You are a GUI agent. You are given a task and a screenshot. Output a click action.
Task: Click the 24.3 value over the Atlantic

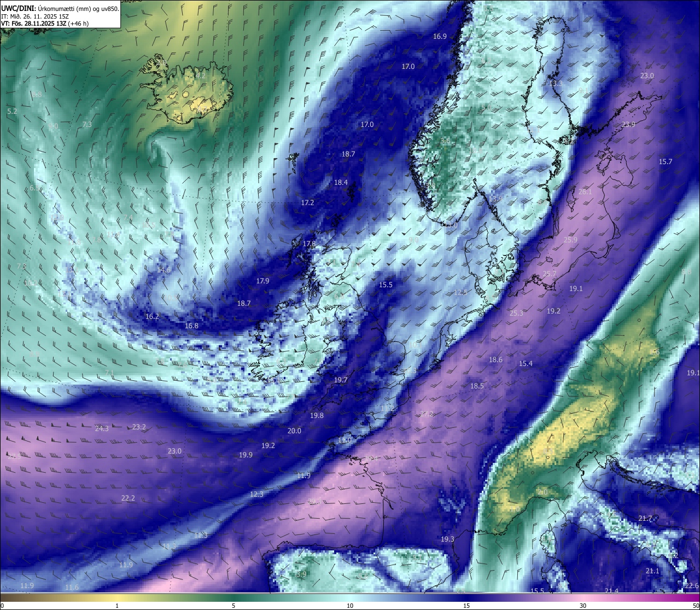pyautogui.click(x=102, y=428)
